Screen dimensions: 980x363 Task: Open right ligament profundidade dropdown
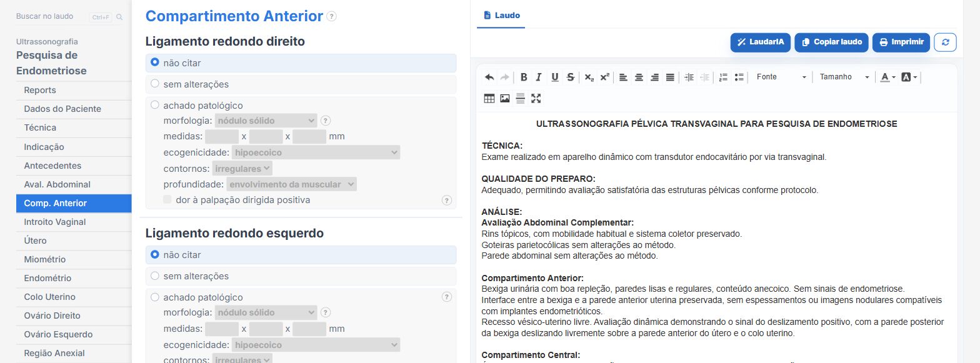291,184
